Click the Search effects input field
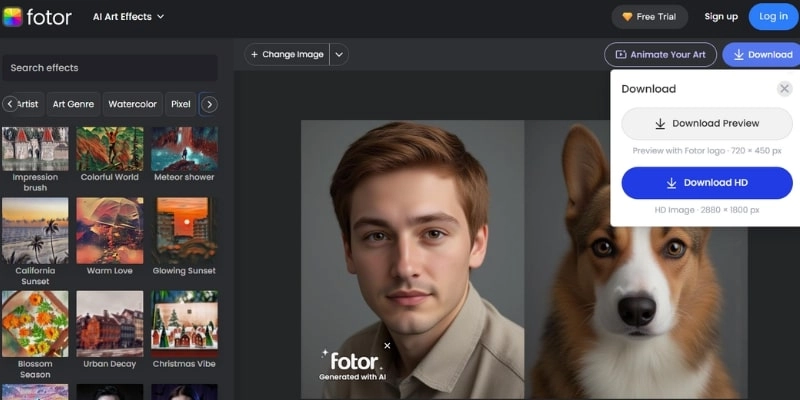 (109, 68)
